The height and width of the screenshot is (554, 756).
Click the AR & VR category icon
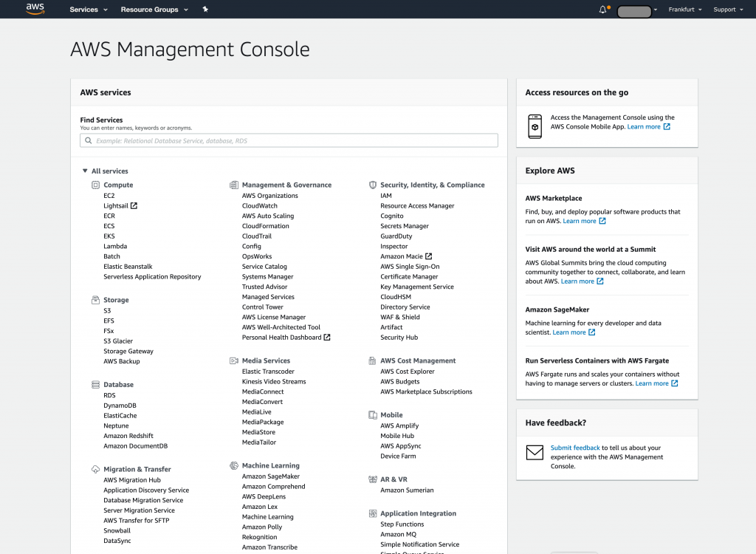[x=373, y=479]
